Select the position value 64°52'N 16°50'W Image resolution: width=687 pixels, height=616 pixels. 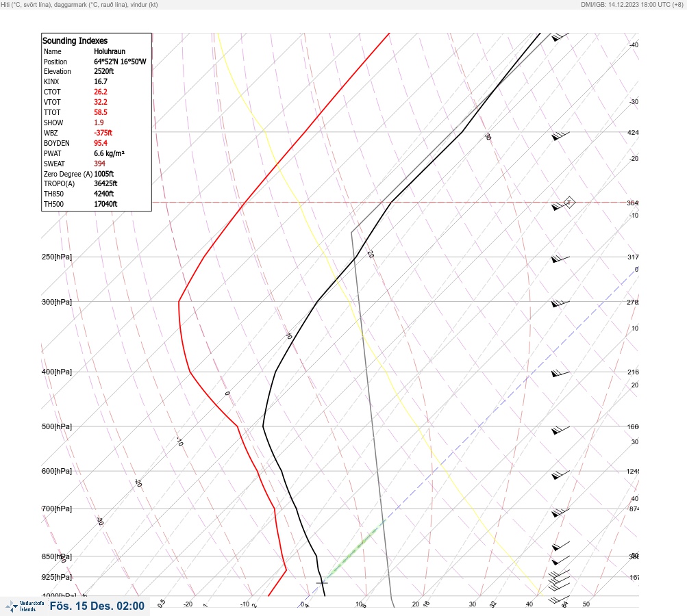120,62
